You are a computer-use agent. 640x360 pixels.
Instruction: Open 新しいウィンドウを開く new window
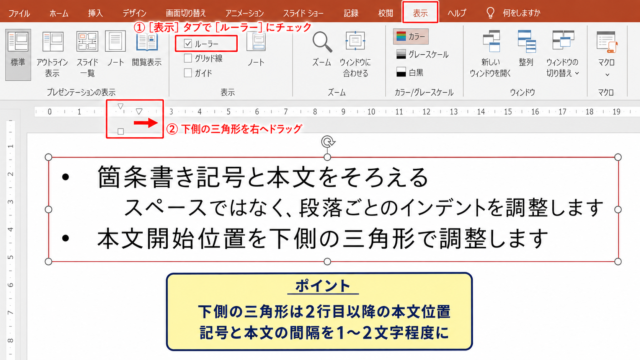[490, 54]
